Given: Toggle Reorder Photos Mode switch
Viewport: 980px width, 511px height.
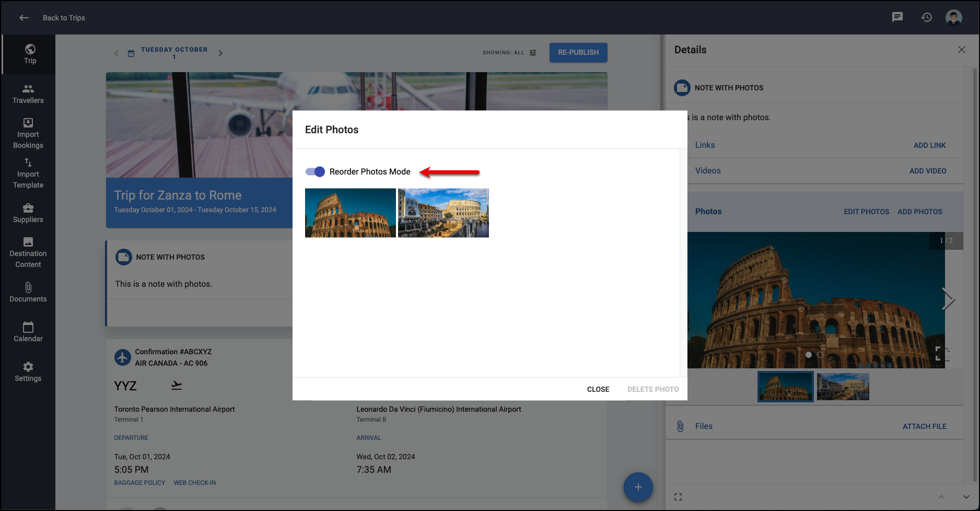Looking at the screenshot, I should click(x=316, y=171).
